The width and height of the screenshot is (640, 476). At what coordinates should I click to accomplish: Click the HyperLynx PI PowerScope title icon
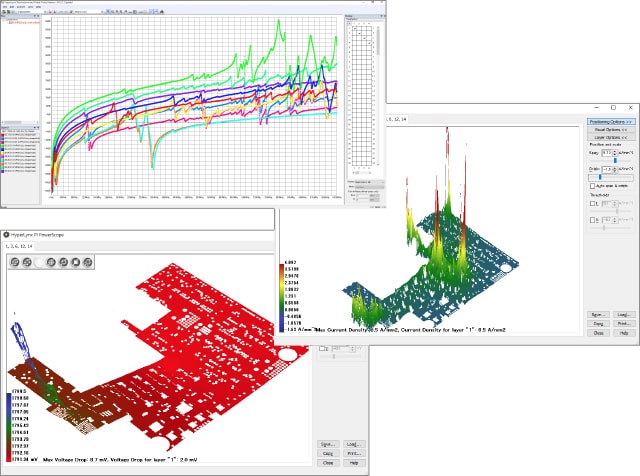click(6, 233)
